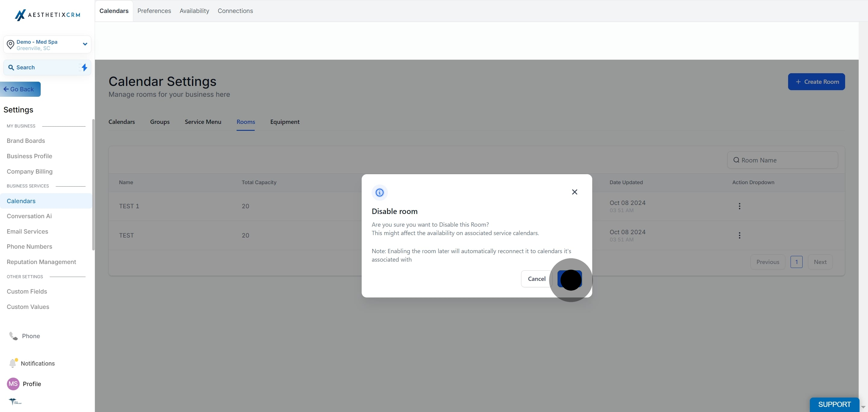The width and height of the screenshot is (868, 412).
Task: Open action menu for TEST row
Action: point(739,235)
